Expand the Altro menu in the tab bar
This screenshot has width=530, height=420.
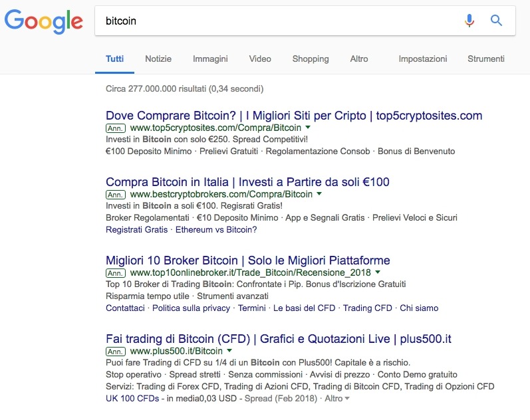pyautogui.click(x=359, y=58)
